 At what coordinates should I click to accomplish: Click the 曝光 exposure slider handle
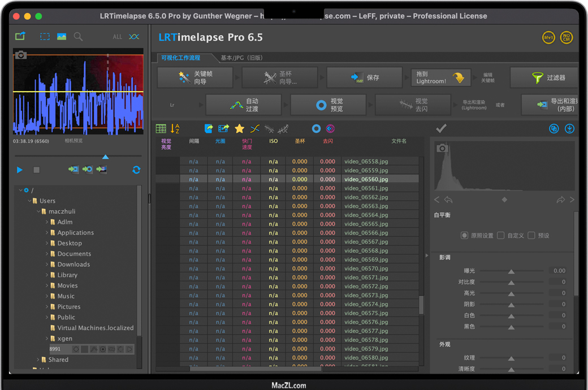click(x=511, y=271)
